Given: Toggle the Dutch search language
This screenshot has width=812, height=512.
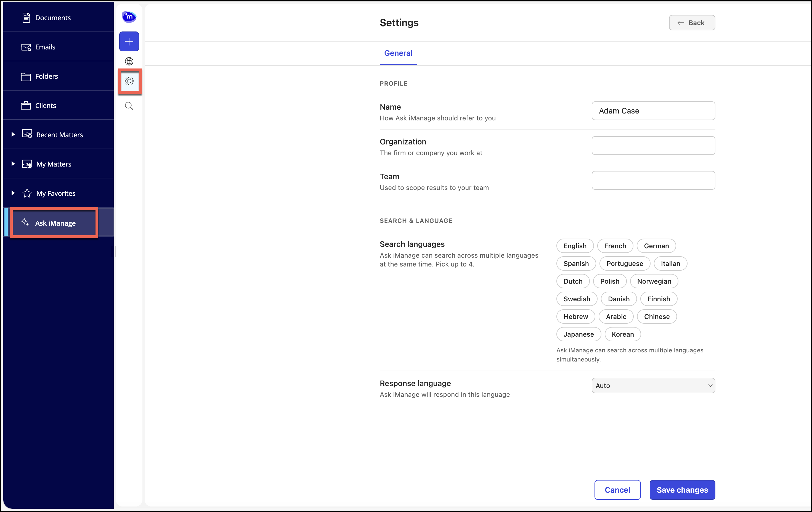Looking at the screenshot, I should point(573,281).
